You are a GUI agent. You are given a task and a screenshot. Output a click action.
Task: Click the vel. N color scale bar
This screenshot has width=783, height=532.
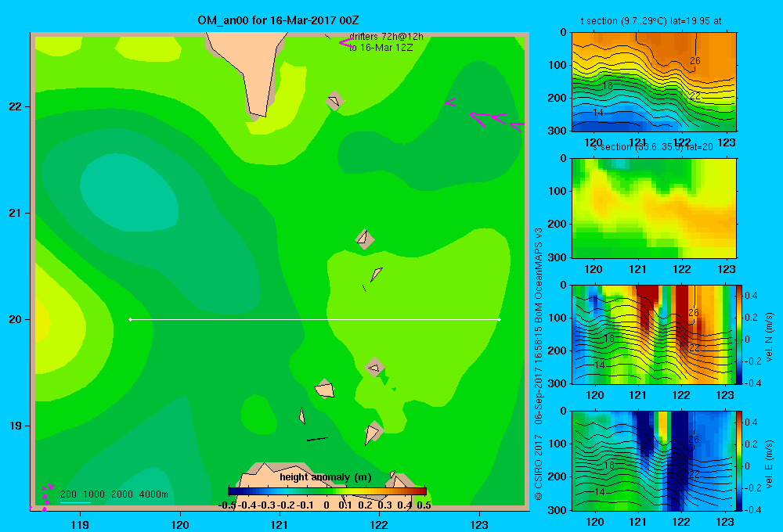[x=740, y=334]
